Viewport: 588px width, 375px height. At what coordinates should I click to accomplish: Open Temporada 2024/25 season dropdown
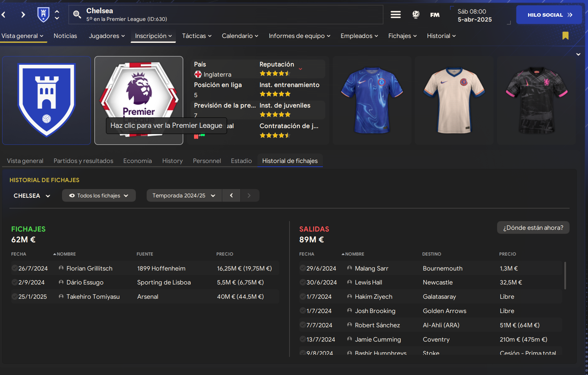coord(184,196)
